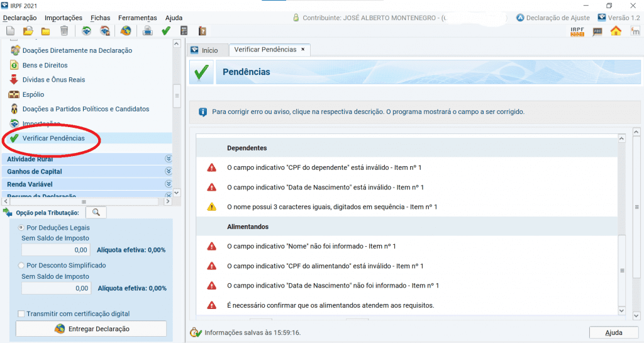This screenshot has width=644, height=343.
Task: Click the sidebar horizontal scroll left arrow
Action: click(x=6, y=201)
